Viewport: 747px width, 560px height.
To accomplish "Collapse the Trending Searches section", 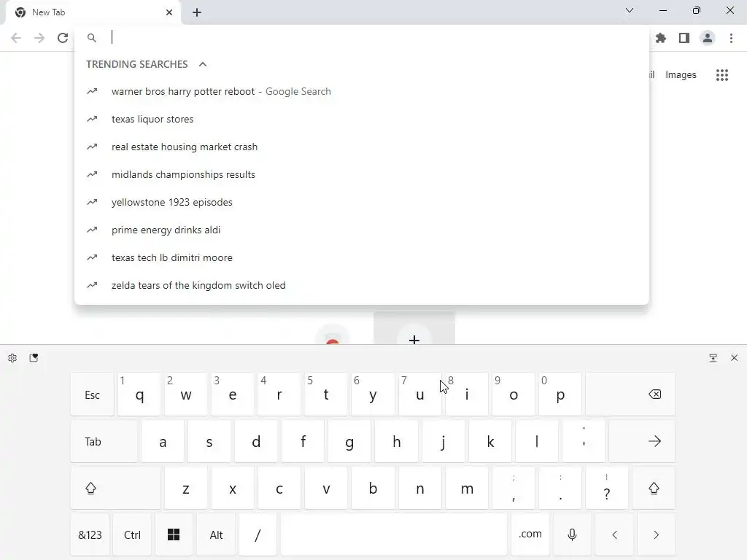I will [203, 64].
